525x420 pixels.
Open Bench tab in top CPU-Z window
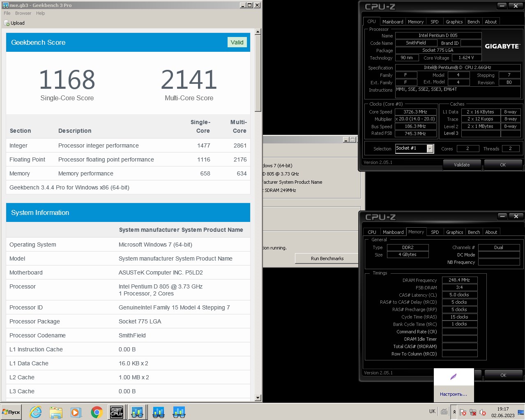pyautogui.click(x=474, y=22)
